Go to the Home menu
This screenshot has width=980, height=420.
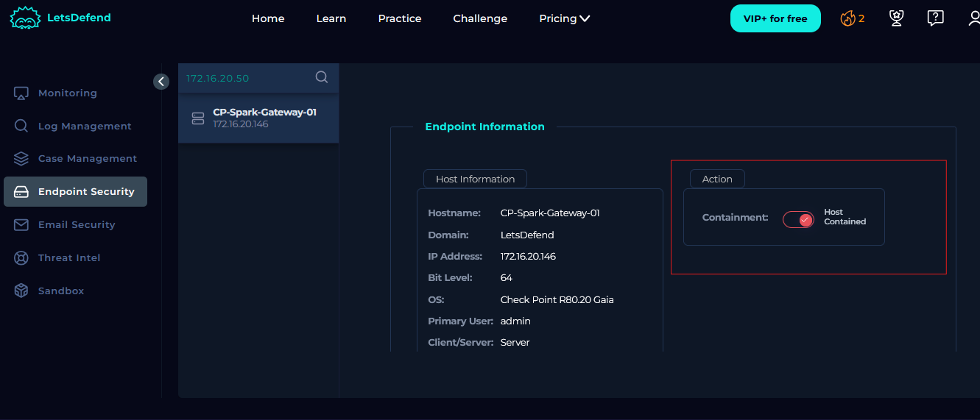(268, 18)
